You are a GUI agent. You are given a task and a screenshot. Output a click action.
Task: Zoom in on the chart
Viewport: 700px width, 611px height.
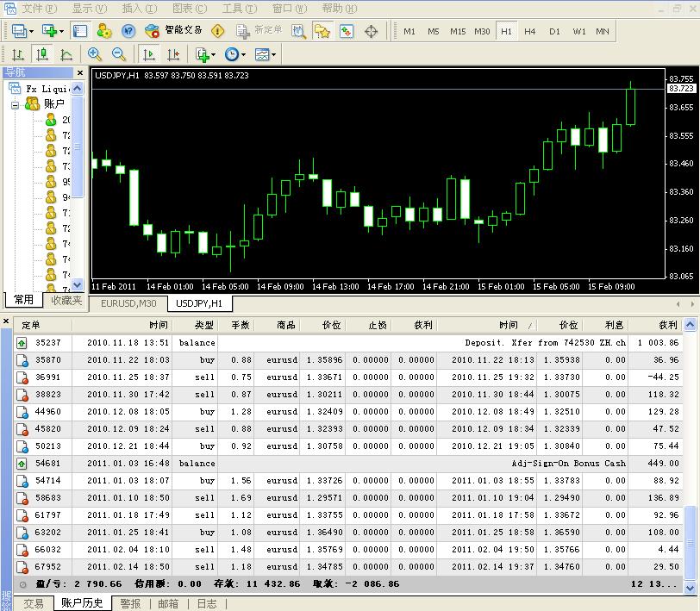tap(94, 54)
